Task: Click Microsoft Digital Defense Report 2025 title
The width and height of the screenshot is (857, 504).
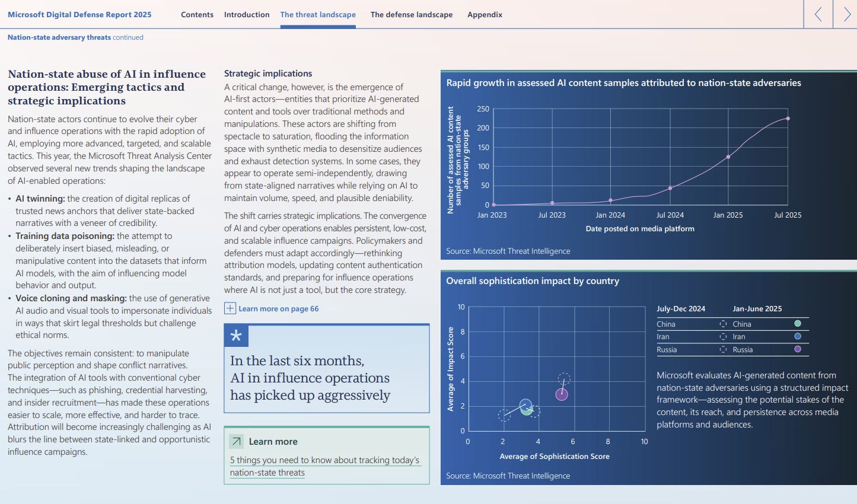Action: (79, 15)
